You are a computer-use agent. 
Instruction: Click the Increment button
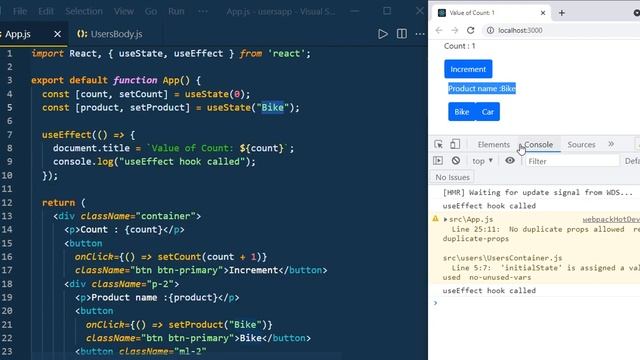click(x=468, y=69)
